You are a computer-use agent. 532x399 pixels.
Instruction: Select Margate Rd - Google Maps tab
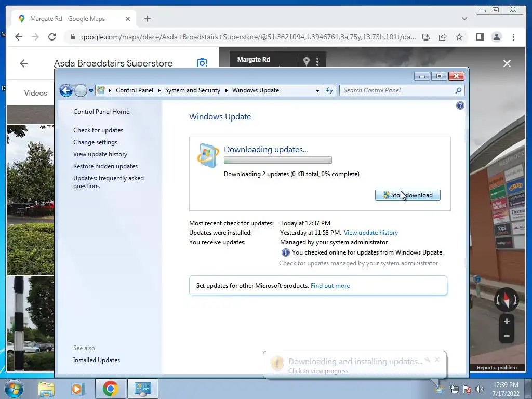(x=67, y=19)
